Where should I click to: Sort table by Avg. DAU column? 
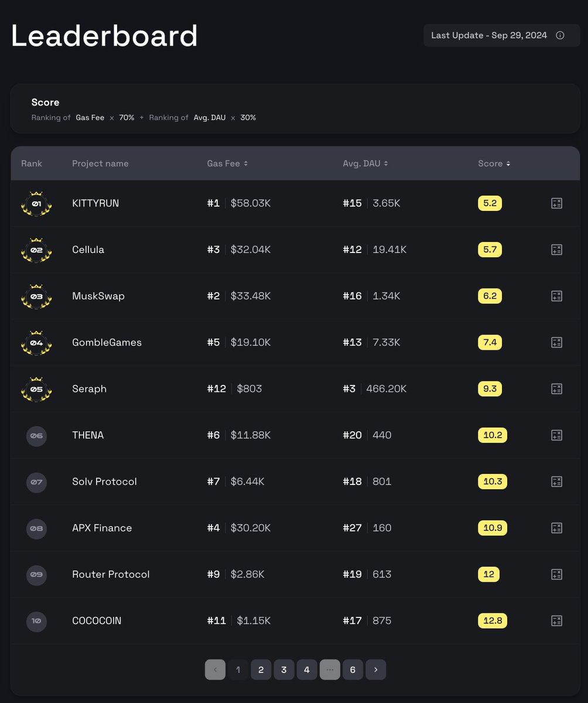coord(365,163)
